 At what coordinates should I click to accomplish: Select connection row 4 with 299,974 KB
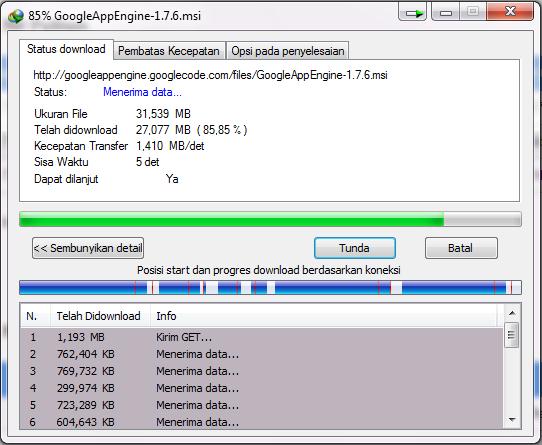261,388
